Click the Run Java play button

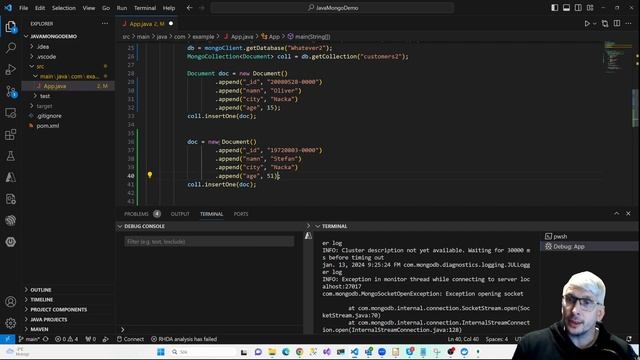point(587,24)
